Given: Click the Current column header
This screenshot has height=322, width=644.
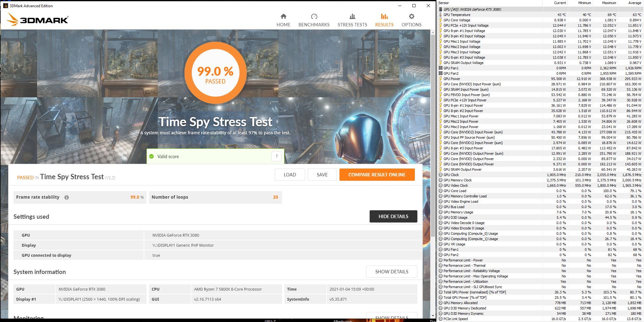Looking at the screenshot, I should tap(555, 3).
